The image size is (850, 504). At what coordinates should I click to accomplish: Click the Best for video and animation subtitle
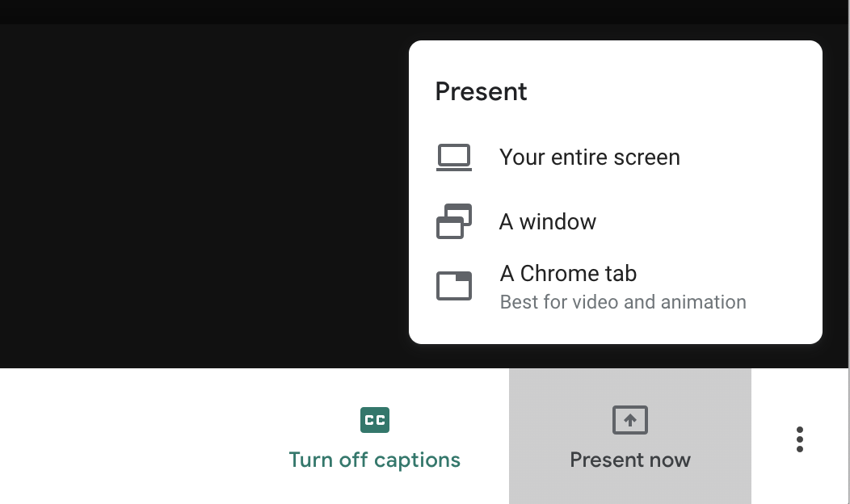coord(623,302)
